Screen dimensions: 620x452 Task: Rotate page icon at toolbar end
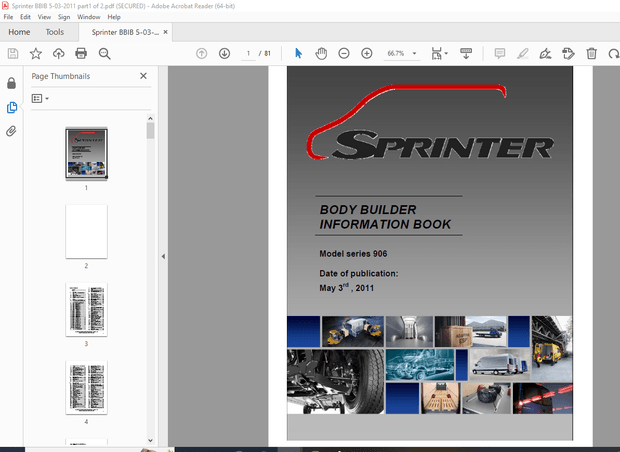(x=614, y=53)
